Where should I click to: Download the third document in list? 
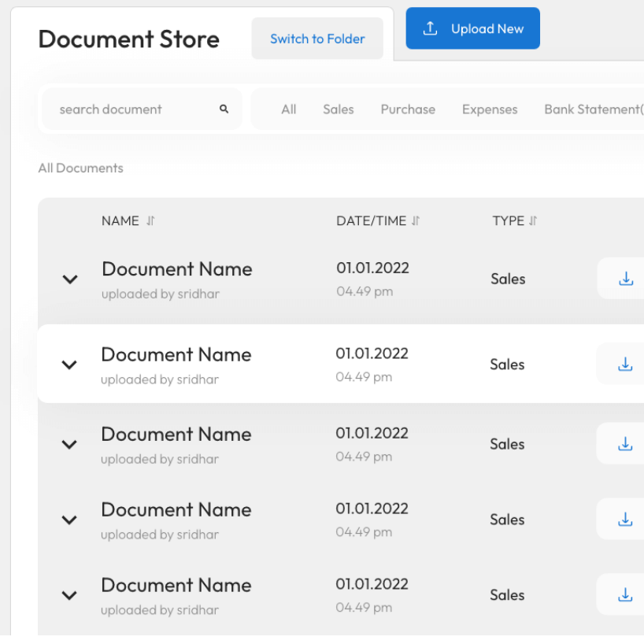click(x=625, y=444)
